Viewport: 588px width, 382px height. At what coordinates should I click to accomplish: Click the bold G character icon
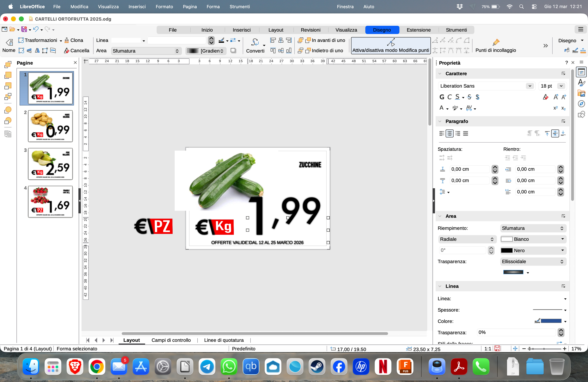(x=442, y=97)
